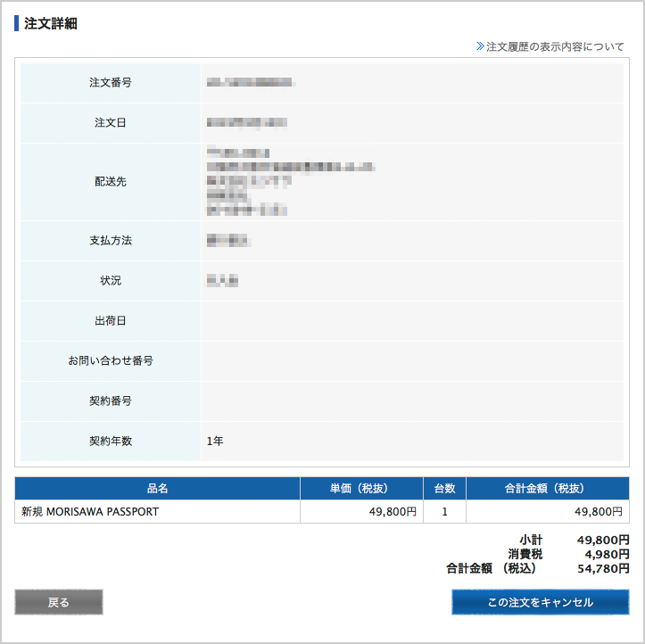Click the 4,980円 tax amount
Screen dimensions: 645x644
tap(608, 554)
